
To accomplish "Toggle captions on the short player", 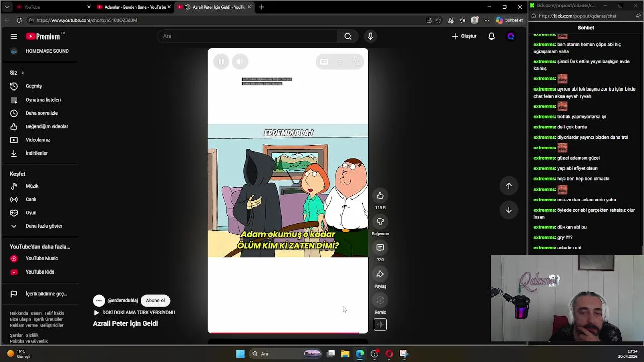I will click(x=324, y=62).
